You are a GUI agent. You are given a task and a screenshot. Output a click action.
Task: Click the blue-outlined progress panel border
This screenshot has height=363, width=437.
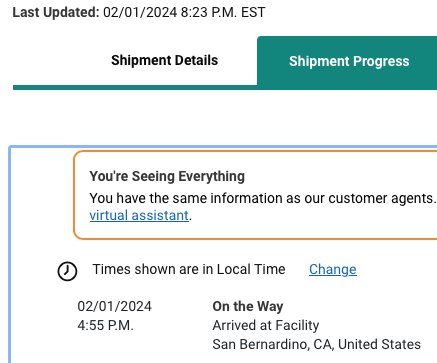click(x=10, y=253)
